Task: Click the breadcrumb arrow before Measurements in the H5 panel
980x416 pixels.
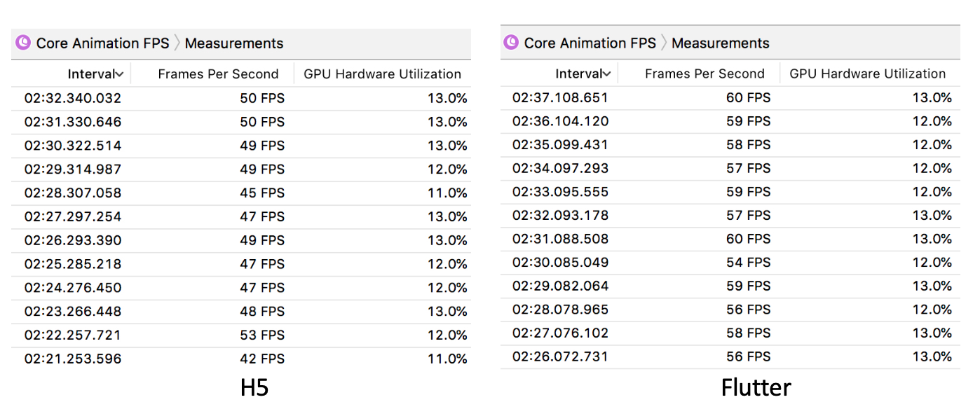Action: point(177,43)
